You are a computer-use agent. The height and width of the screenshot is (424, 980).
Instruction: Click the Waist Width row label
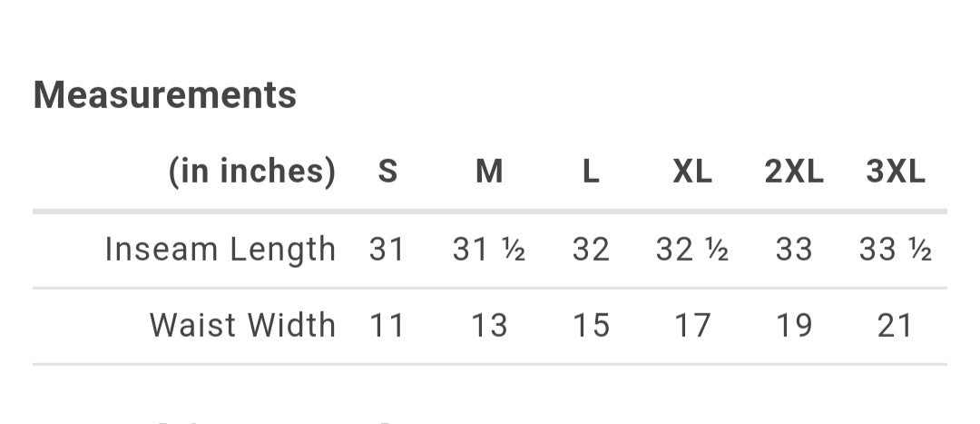pyautogui.click(x=242, y=325)
